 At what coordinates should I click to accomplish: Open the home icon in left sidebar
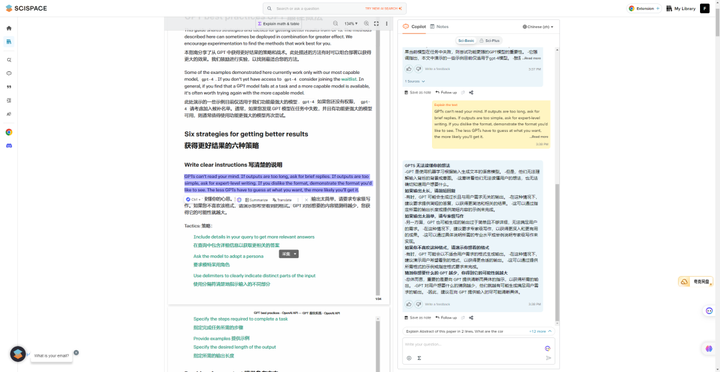9,28
